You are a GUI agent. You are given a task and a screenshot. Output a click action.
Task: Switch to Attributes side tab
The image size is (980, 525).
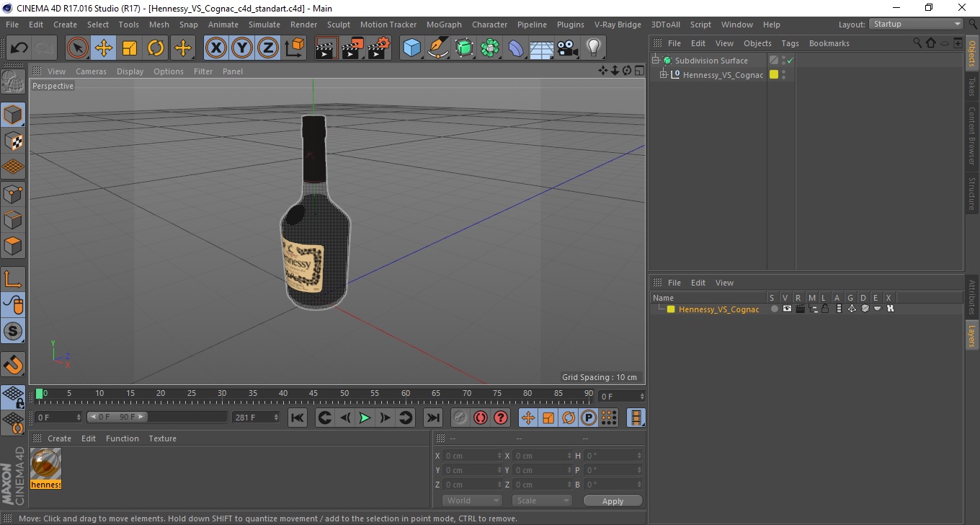[x=972, y=297]
